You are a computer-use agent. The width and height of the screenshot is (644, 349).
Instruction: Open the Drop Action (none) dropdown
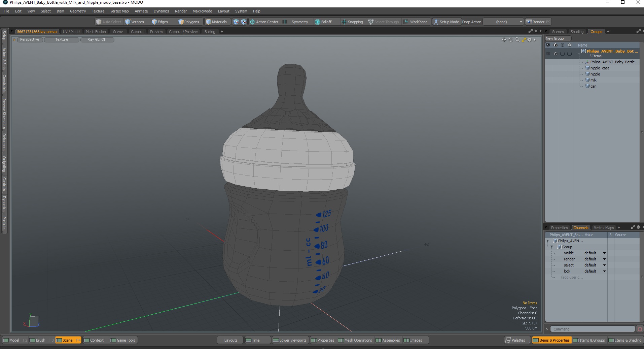503,22
